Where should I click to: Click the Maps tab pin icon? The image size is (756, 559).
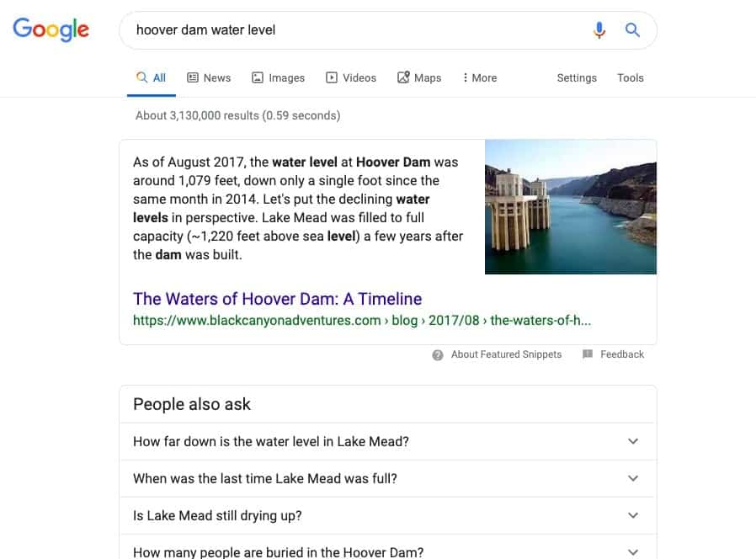403,77
